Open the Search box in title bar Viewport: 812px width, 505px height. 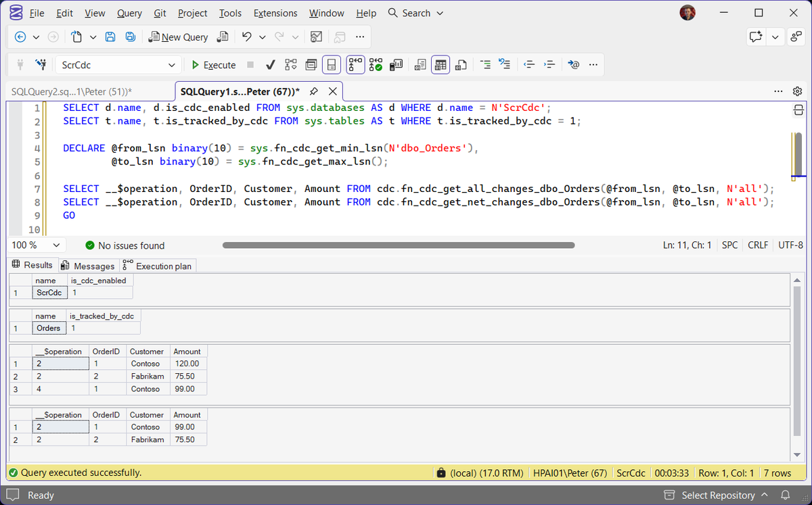416,13
